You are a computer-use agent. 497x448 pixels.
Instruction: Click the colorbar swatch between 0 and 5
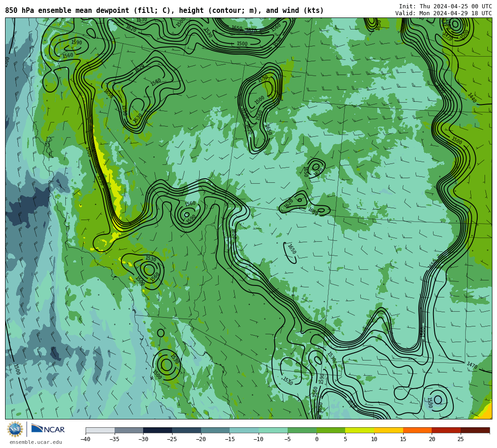pyautogui.click(x=331, y=430)
